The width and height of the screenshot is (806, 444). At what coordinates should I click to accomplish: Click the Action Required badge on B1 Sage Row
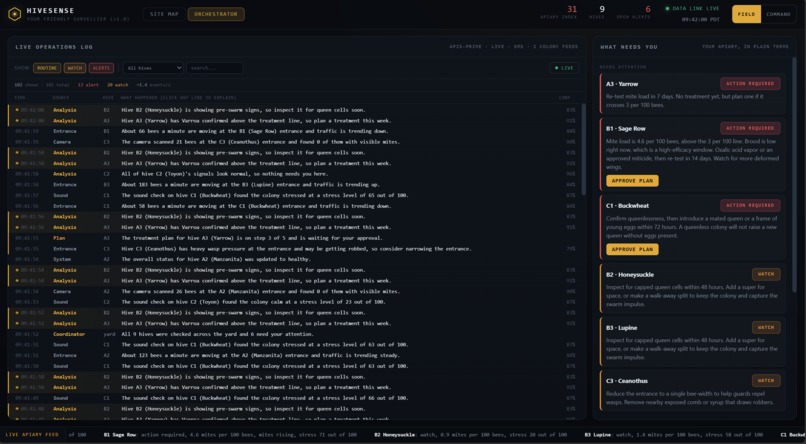click(750, 128)
